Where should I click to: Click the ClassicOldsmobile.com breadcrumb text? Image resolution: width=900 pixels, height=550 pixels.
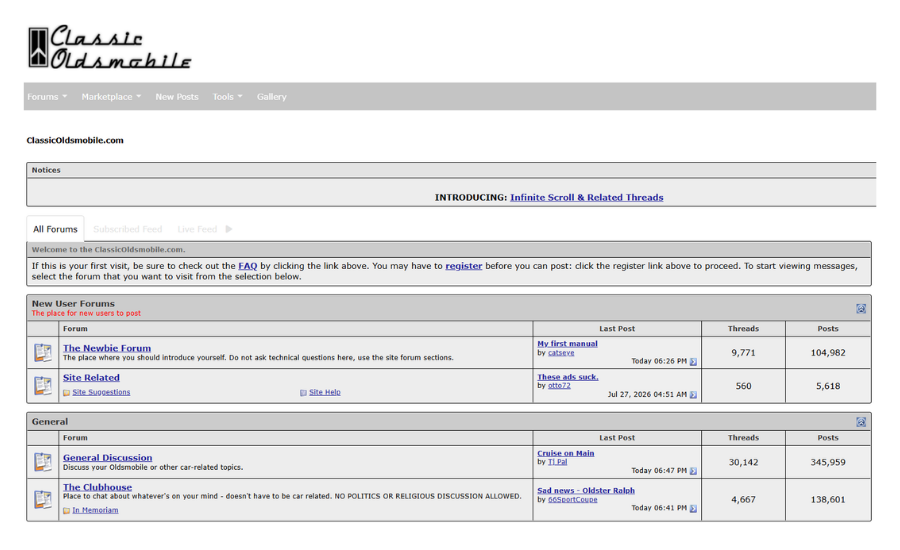(75, 140)
